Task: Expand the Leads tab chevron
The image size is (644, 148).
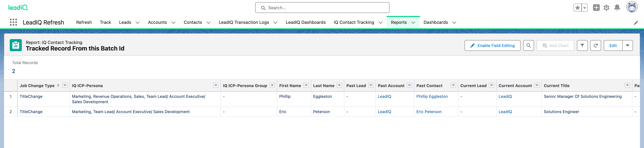Action: pyautogui.click(x=138, y=23)
